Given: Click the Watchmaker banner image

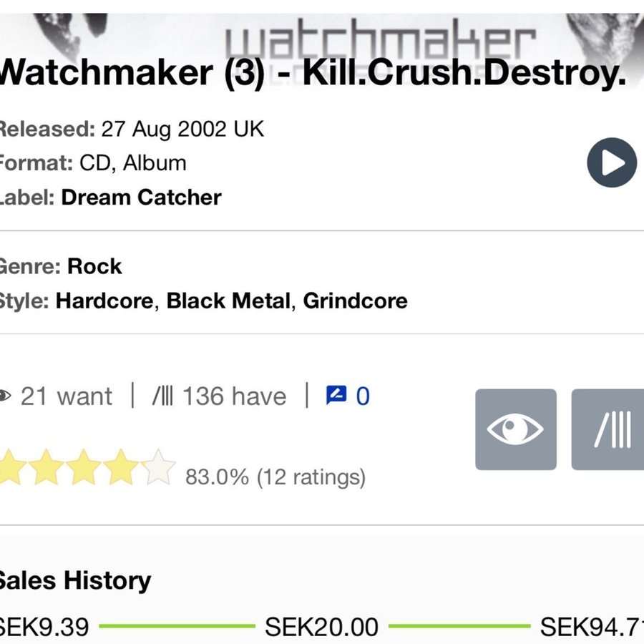Looking at the screenshot, I should tap(379, 39).
